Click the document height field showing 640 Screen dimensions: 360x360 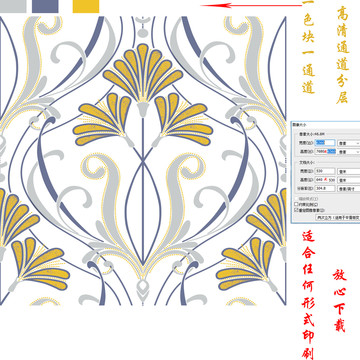(325, 180)
